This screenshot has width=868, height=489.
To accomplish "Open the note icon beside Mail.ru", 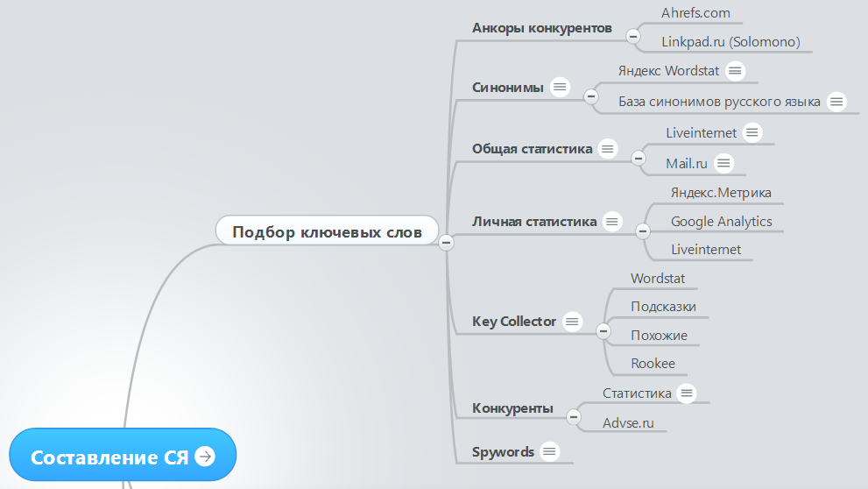I will pos(723,163).
